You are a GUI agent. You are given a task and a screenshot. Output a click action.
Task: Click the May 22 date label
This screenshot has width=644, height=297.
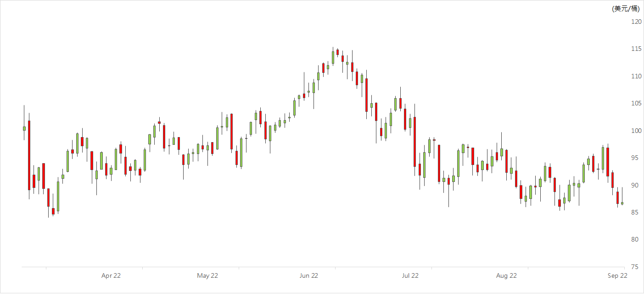pos(207,275)
